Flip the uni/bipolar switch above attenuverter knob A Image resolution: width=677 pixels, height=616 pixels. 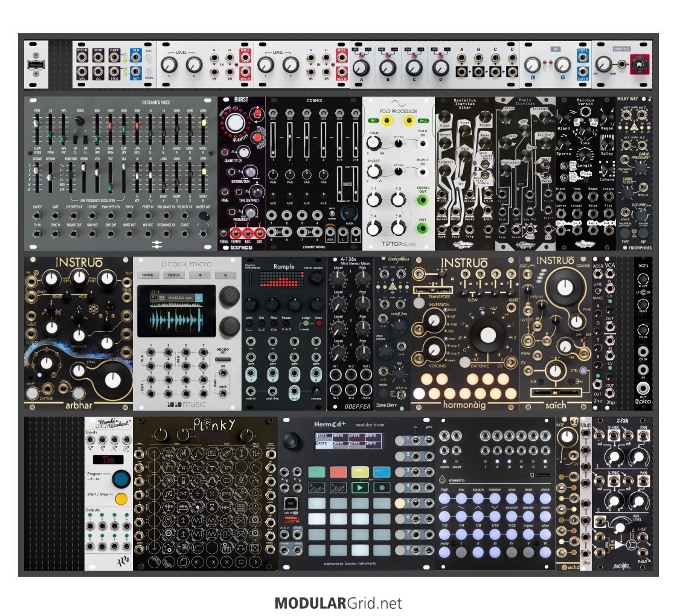pyautogui.click(x=361, y=55)
